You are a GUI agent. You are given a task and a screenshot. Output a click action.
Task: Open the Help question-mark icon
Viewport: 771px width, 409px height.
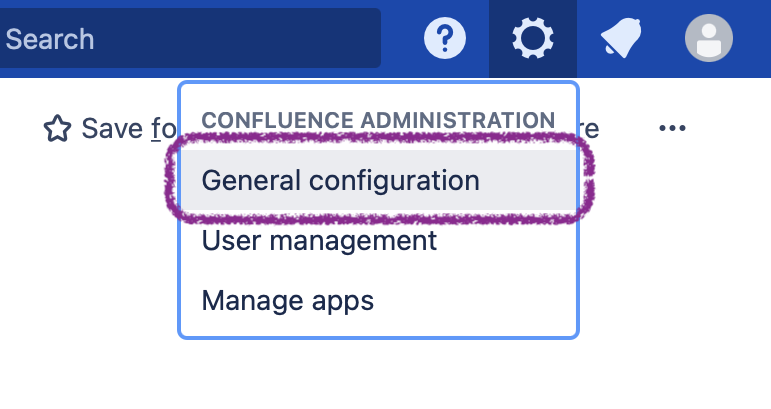point(445,39)
